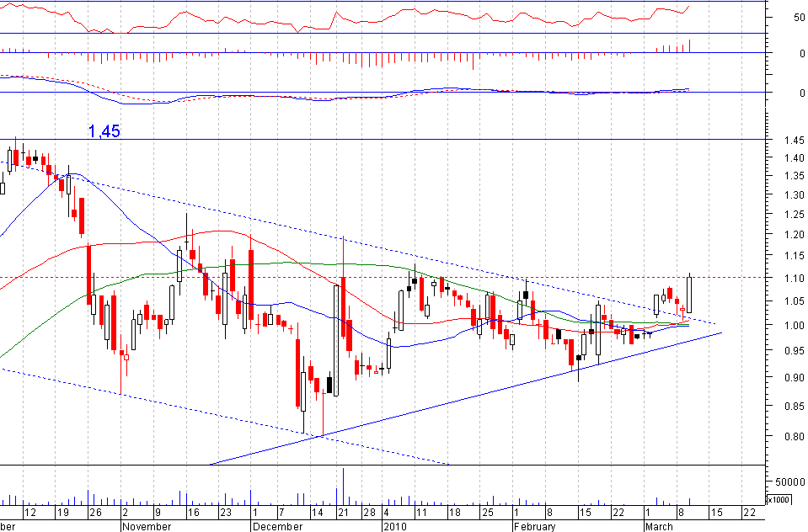
Task: Select the "11" date label in January
Action: pyautogui.click(x=421, y=513)
